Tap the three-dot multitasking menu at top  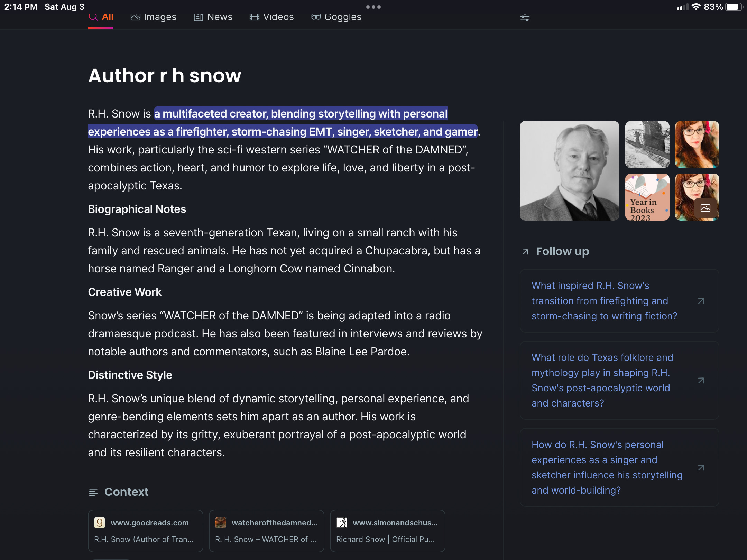pos(373,7)
